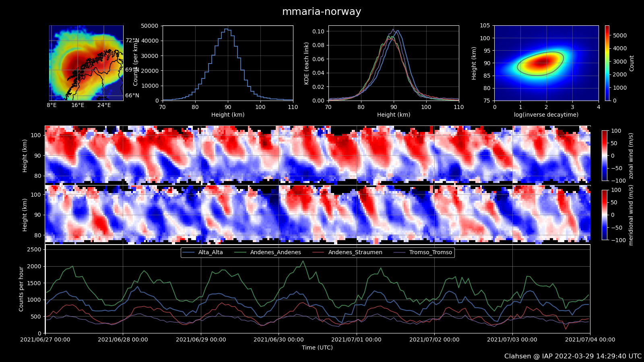Image resolution: width=644 pixels, height=362 pixels.
Task: Click the height histogram plot
Action: click(228, 63)
